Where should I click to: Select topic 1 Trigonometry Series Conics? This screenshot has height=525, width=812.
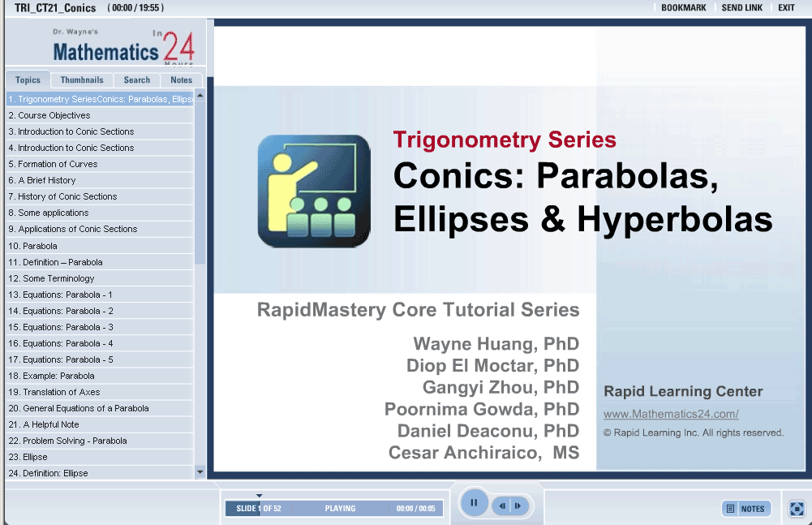click(x=100, y=99)
